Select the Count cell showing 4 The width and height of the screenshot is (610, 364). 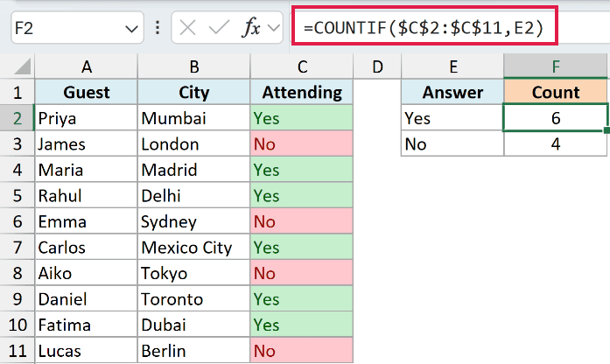click(556, 143)
